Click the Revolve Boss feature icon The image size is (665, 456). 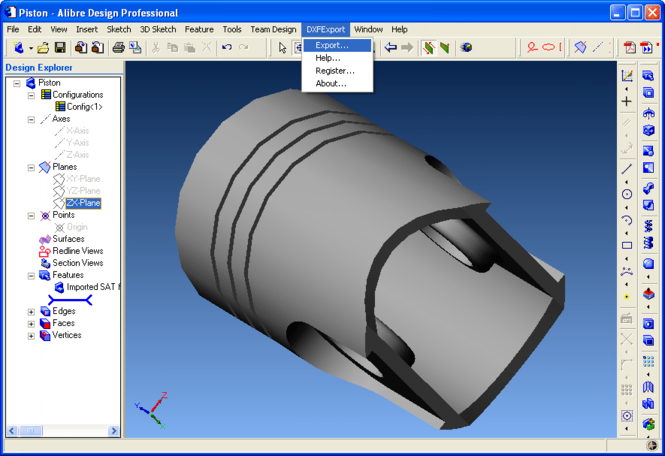(x=648, y=113)
